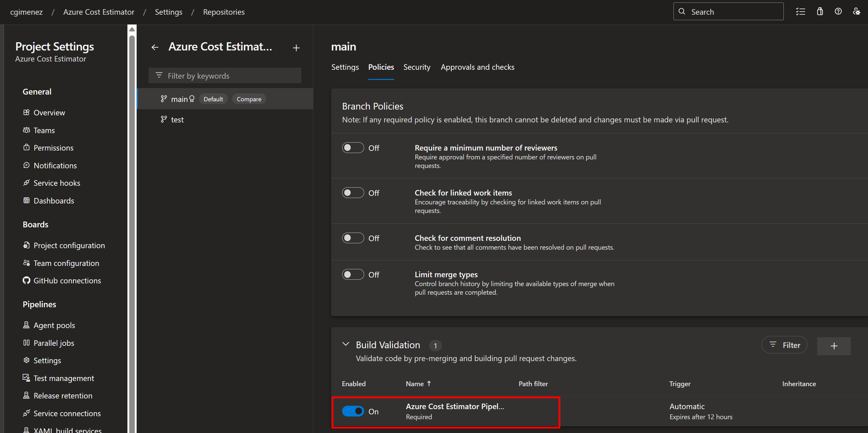Open the Approvals and checks tab
This screenshot has height=433, width=868.
[477, 67]
